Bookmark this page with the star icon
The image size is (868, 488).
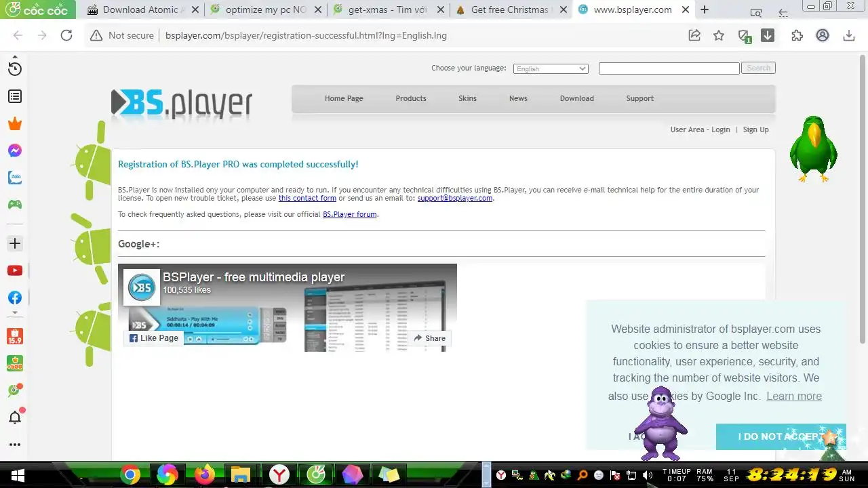719,35
